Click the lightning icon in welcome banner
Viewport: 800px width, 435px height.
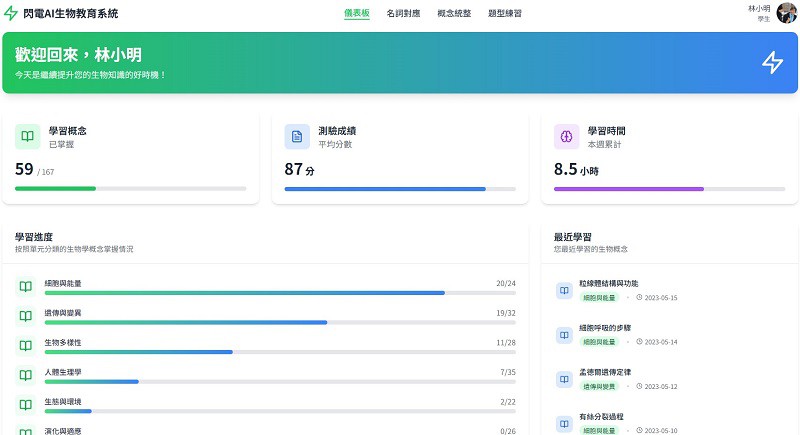(x=772, y=62)
